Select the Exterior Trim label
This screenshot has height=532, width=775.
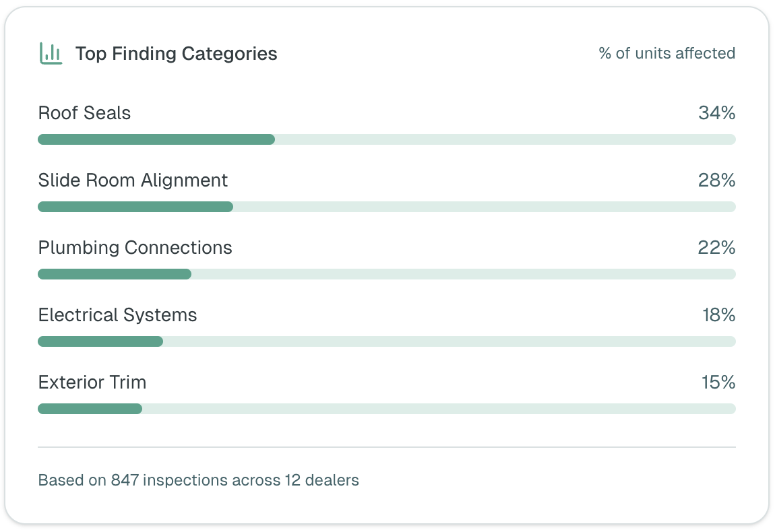92,382
